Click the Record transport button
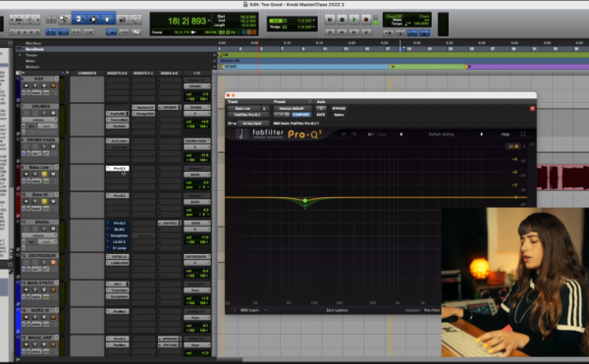Viewport: 589px width, 364px height. (x=366, y=20)
